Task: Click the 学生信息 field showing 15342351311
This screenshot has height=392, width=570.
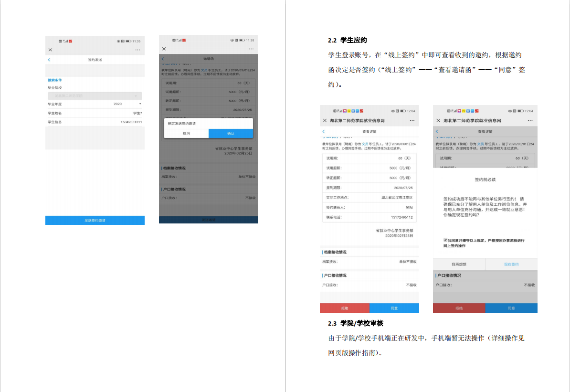Action: 95,122
